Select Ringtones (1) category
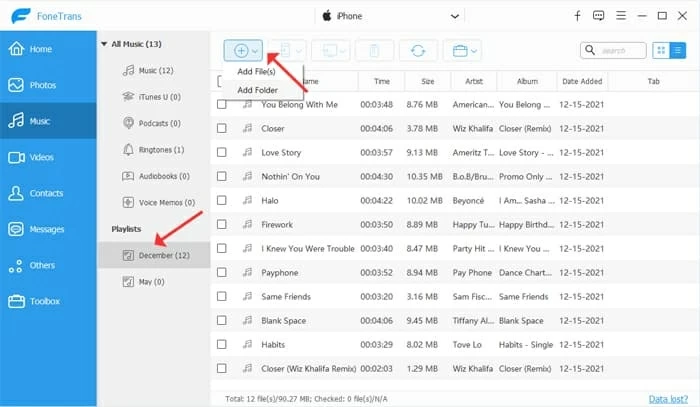This screenshot has height=407, width=700. pyautogui.click(x=154, y=150)
